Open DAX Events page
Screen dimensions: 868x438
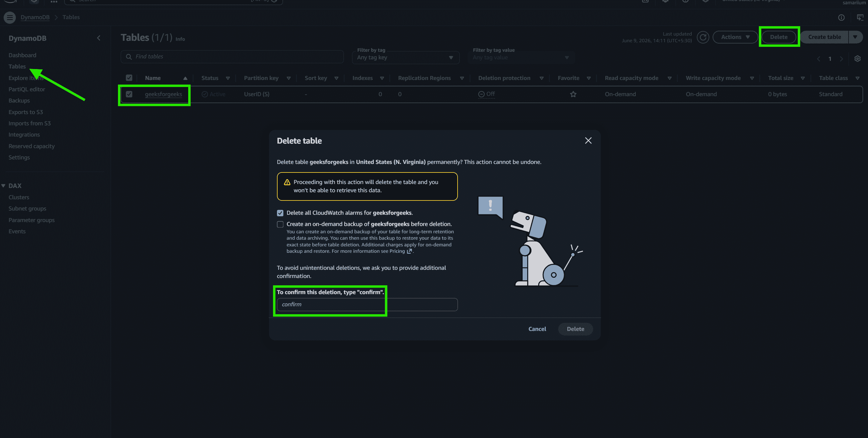tap(17, 231)
